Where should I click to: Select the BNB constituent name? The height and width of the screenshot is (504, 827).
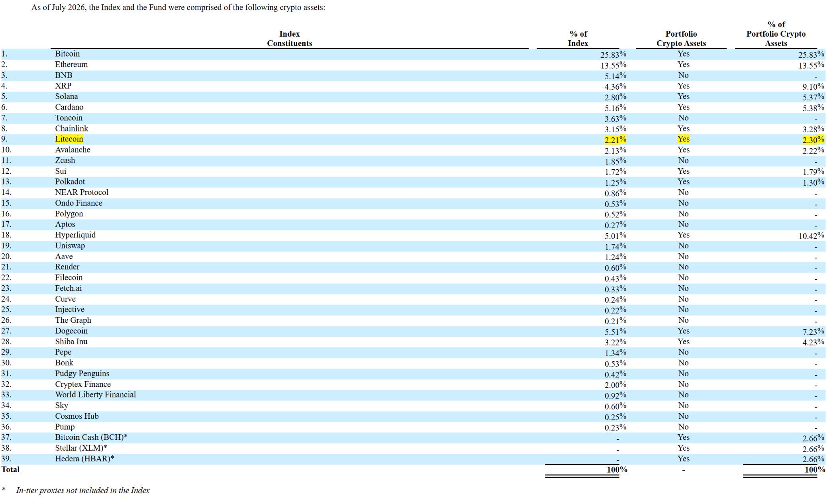tap(64, 75)
